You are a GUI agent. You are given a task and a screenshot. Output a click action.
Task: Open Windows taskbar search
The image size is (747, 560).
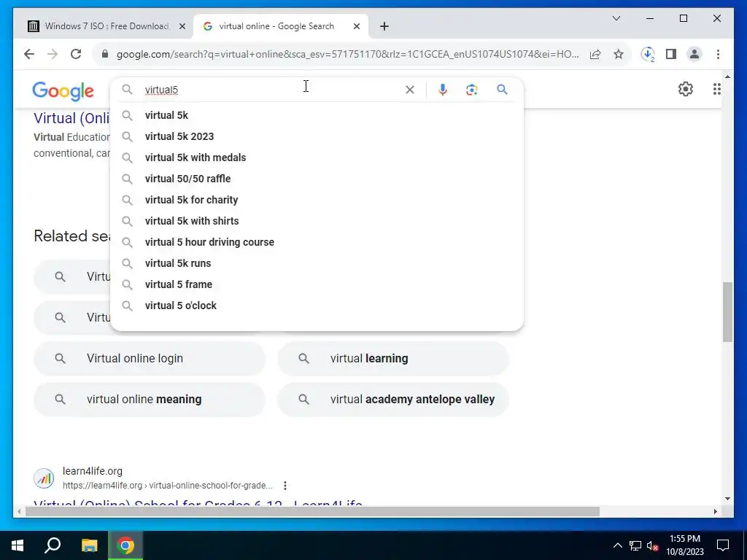coord(53,545)
